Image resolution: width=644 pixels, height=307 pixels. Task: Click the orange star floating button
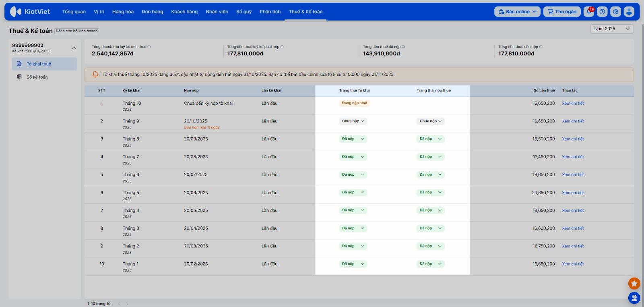(634, 284)
